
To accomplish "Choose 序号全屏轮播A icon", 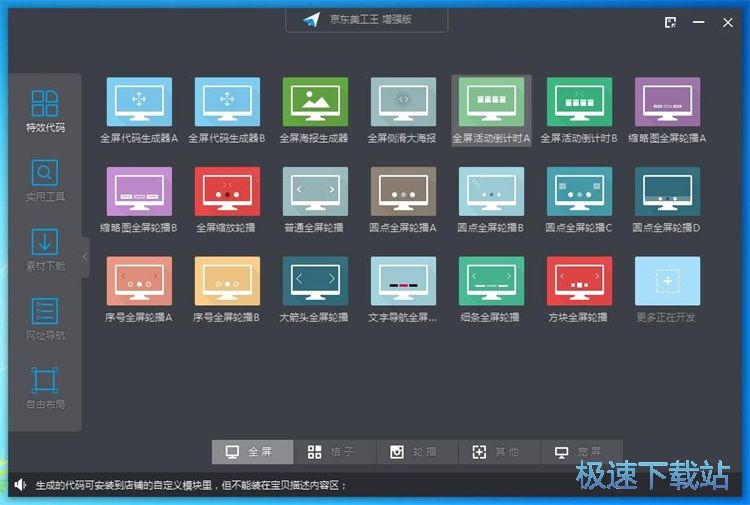I will (139, 281).
